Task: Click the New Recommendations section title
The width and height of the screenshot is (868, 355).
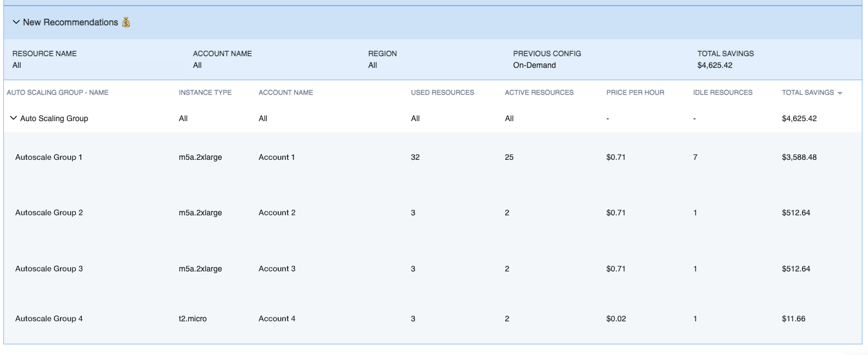Action: point(71,22)
